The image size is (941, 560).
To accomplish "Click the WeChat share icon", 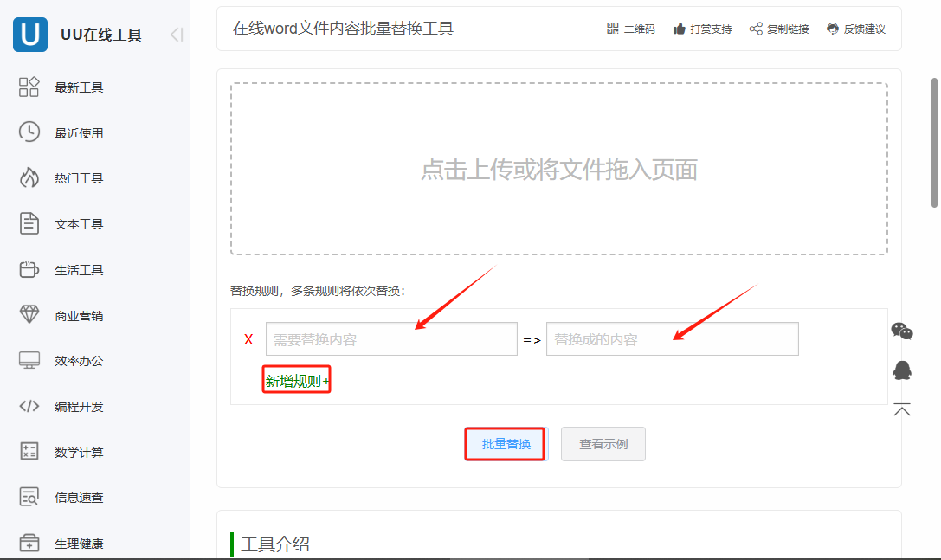I will pos(903,331).
